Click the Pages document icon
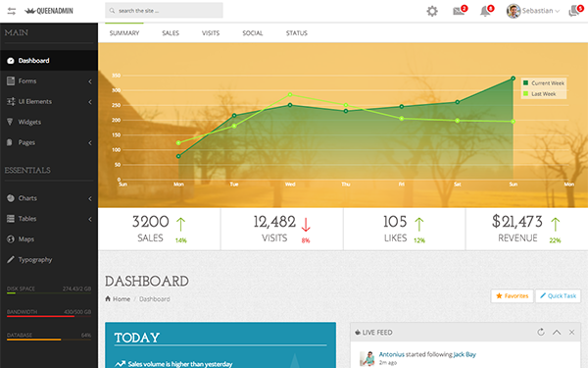 [x=10, y=142]
